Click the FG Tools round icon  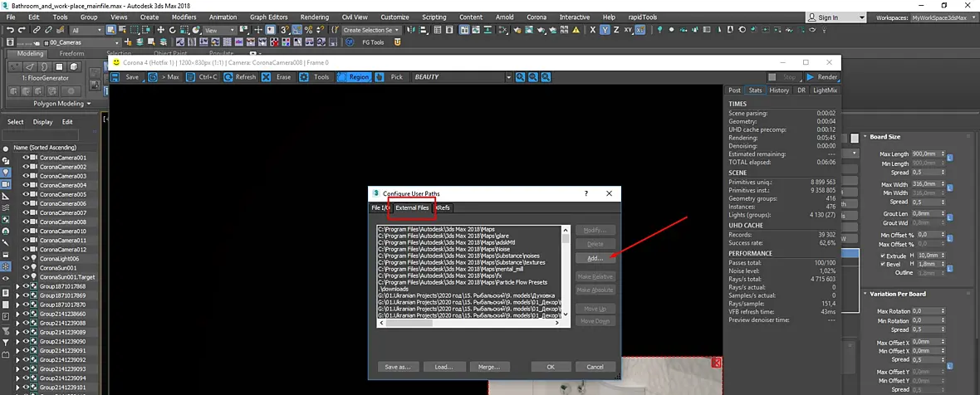pyautogui.click(x=350, y=41)
